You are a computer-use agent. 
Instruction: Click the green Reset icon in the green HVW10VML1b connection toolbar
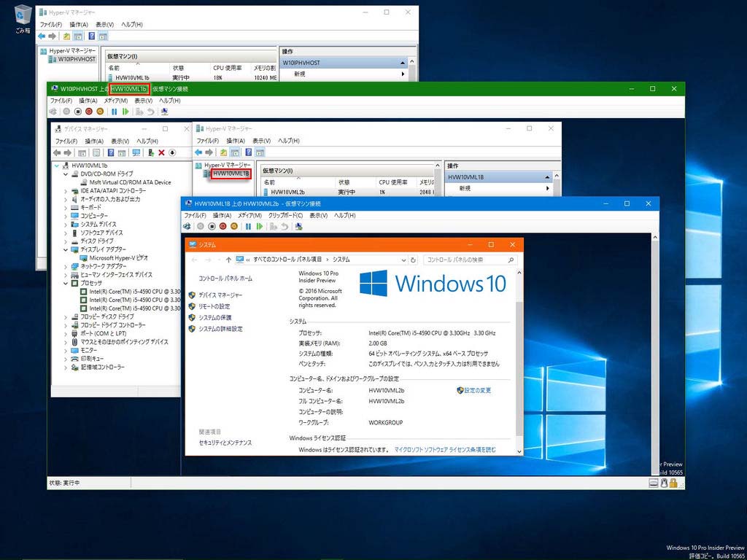(125, 112)
